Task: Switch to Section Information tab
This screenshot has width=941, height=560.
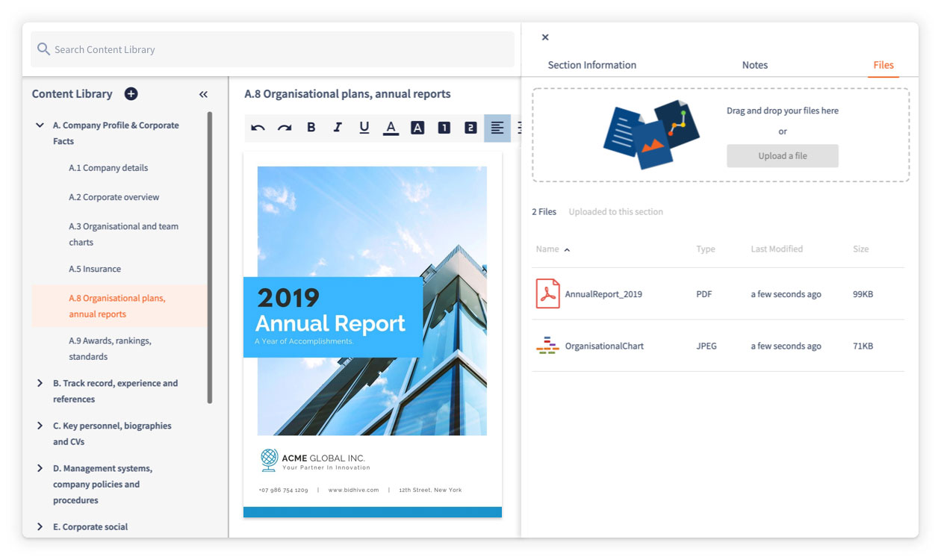Action: point(592,65)
